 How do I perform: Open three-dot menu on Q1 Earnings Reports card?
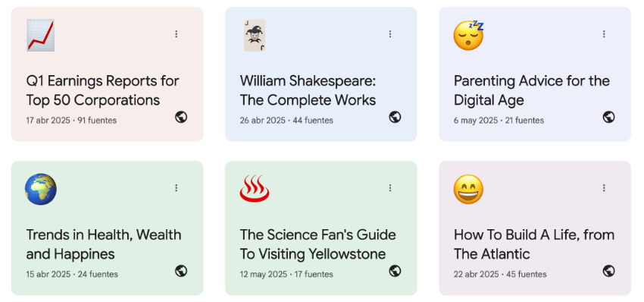pyautogui.click(x=177, y=34)
